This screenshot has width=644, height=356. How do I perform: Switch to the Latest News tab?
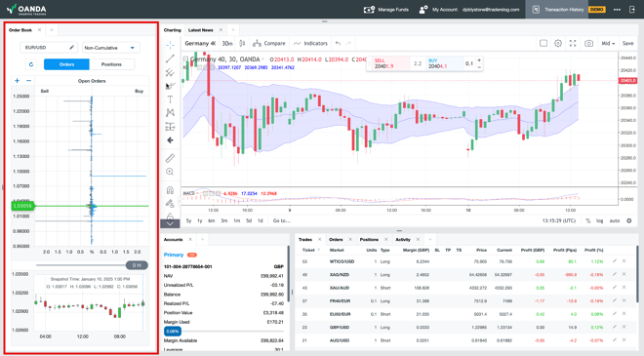pos(200,30)
